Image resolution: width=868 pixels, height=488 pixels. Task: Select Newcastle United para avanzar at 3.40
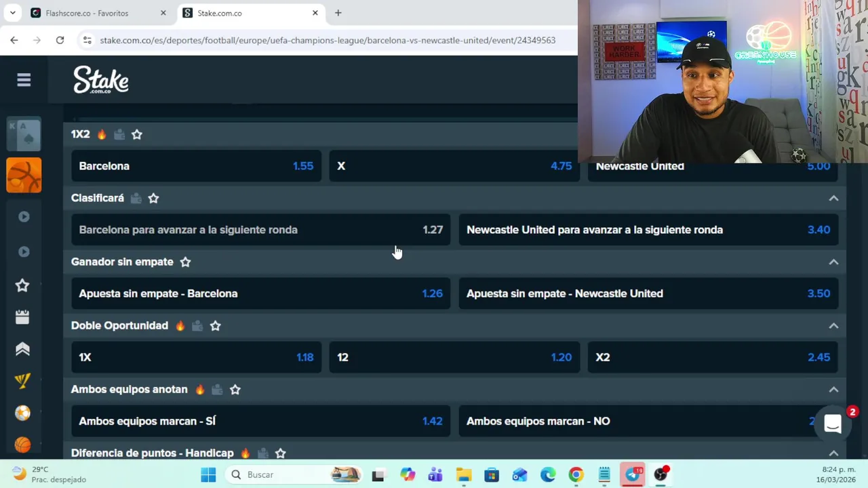click(x=648, y=230)
